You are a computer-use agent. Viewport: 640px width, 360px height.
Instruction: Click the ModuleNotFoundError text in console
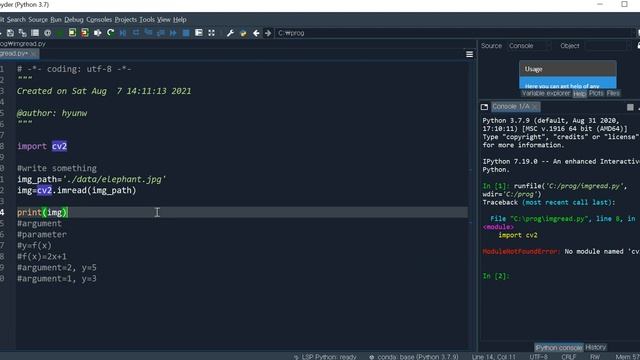point(521,251)
